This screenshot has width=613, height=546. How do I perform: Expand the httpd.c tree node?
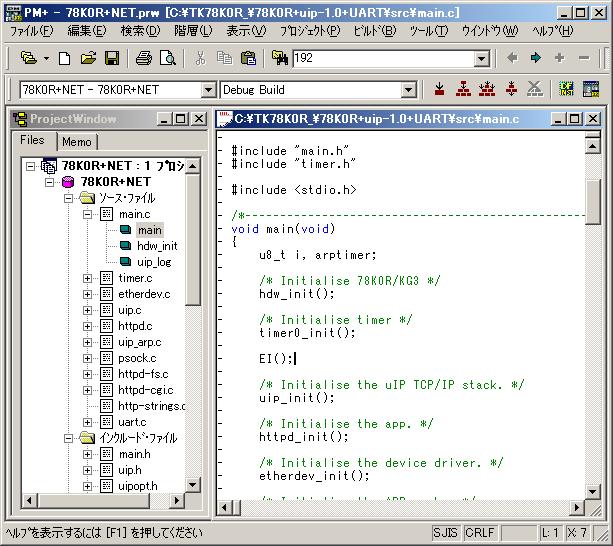point(88,326)
